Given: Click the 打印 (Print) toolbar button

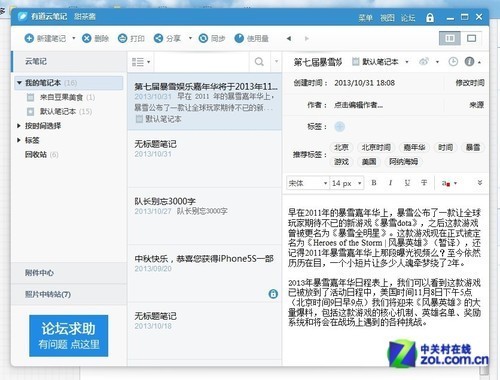Looking at the screenshot, I should [x=131, y=38].
